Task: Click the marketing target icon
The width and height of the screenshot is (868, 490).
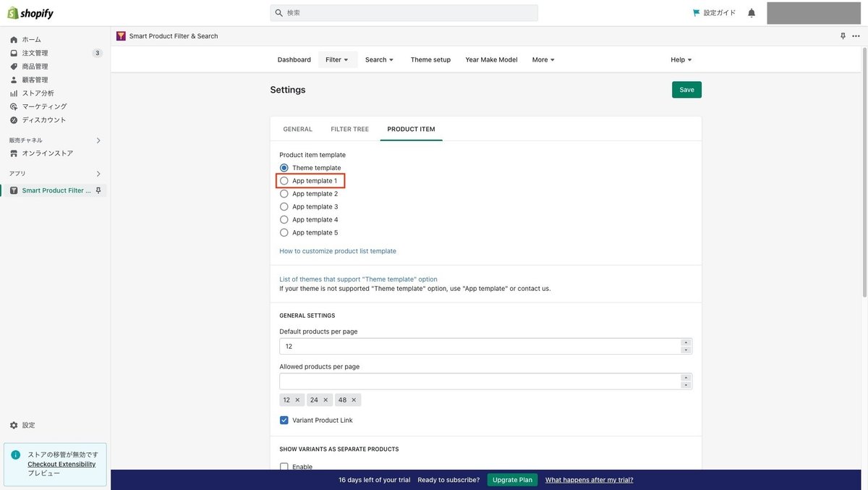Action: 14,106
